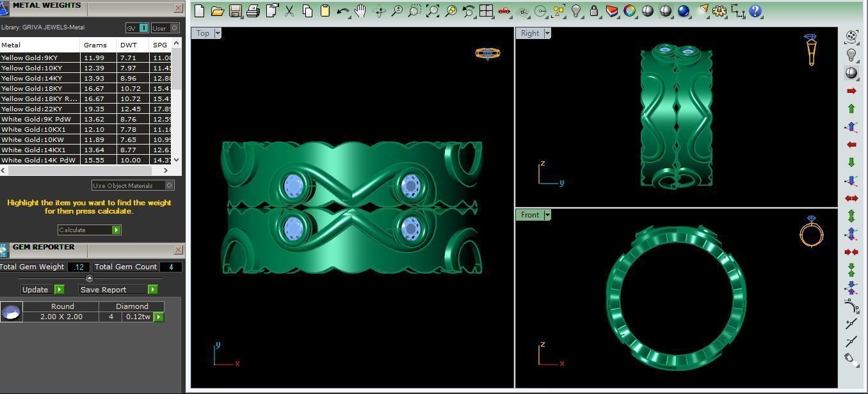
Task: Click the padlock lock objects icon
Action: (594, 11)
